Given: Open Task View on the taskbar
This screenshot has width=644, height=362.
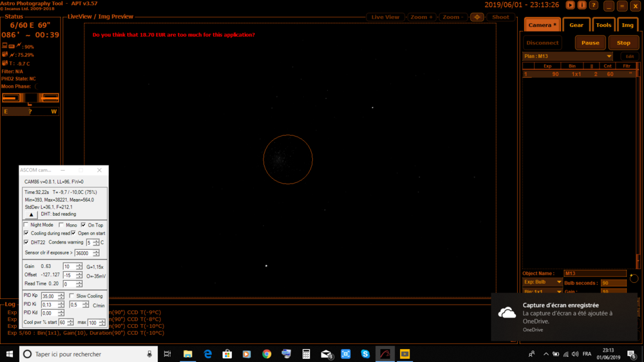Looking at the screenshot, I should coord(167,354).
